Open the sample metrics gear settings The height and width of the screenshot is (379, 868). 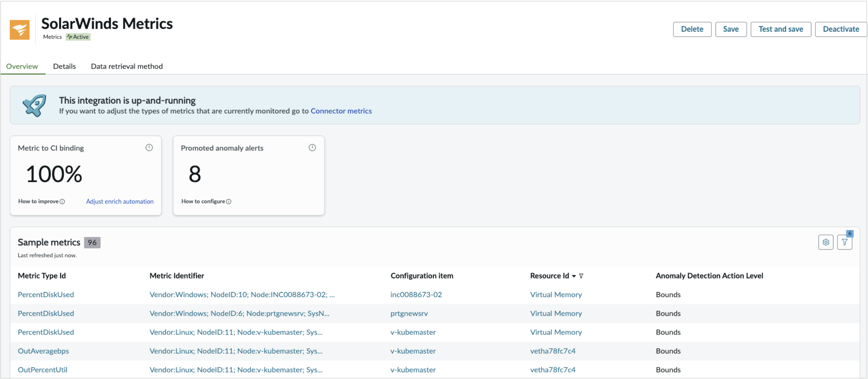[x=826, y=242]
